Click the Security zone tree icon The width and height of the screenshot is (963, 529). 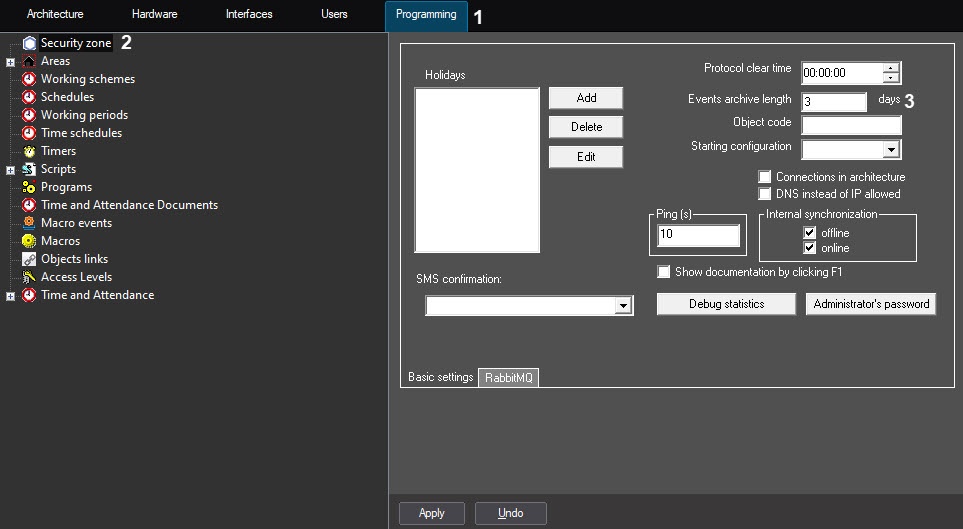point(29,43)
